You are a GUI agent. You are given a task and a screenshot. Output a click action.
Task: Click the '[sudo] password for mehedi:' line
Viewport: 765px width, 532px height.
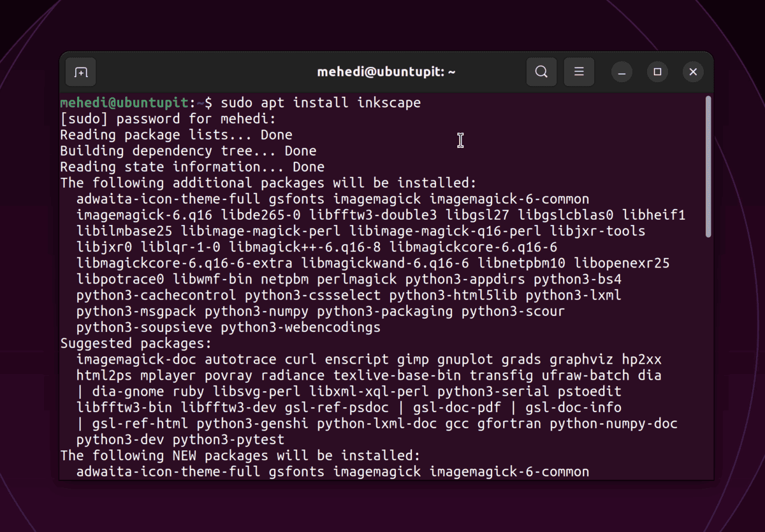pyautogui.click(x=169, y=119)
